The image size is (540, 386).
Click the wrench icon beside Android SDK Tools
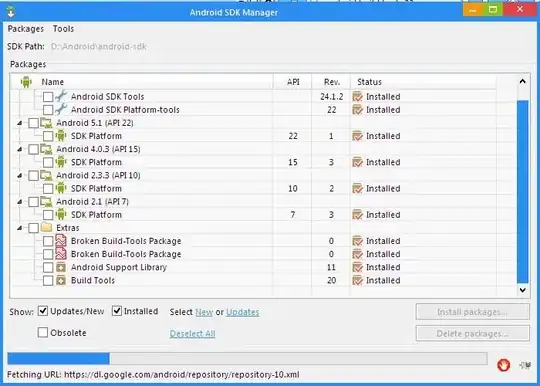[x=61, y=96]
